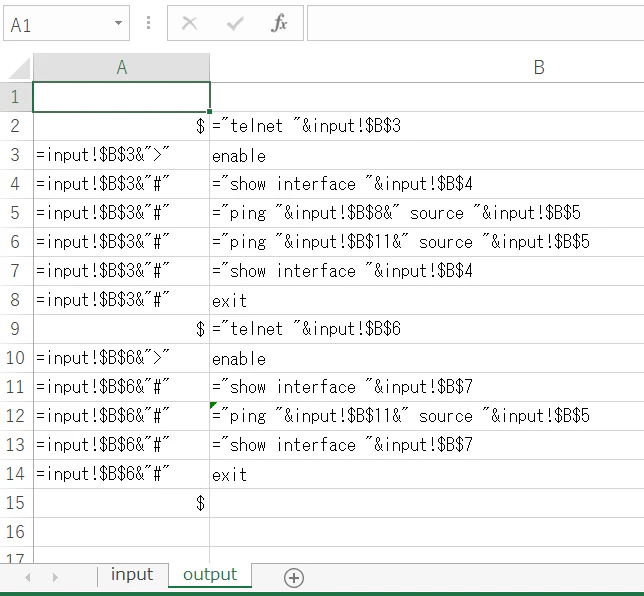Select all cells with the corner triangle
Image resolution: width=644 pixels, height=596 pixels.
19,68
